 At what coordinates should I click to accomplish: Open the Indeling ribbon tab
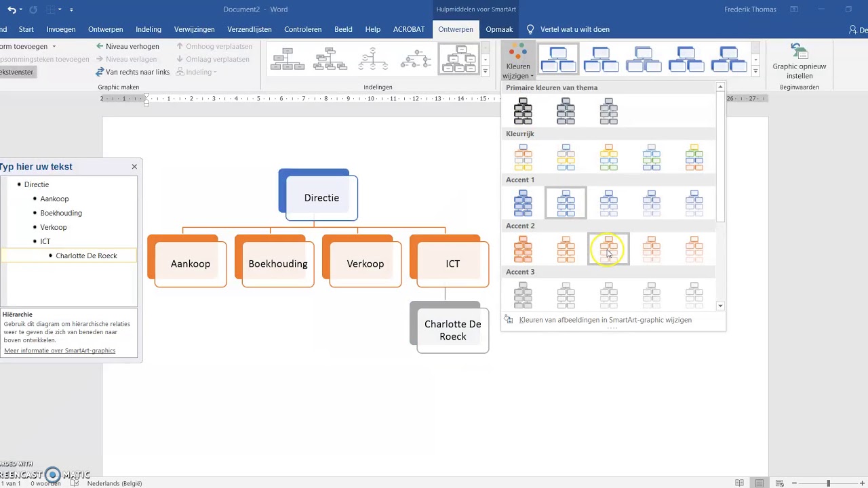pyautogui.click(x=148, y=29)
